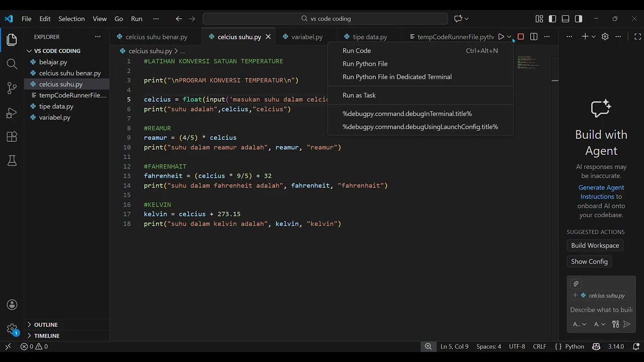Click the 3.14.0 interpreter version

616,346
